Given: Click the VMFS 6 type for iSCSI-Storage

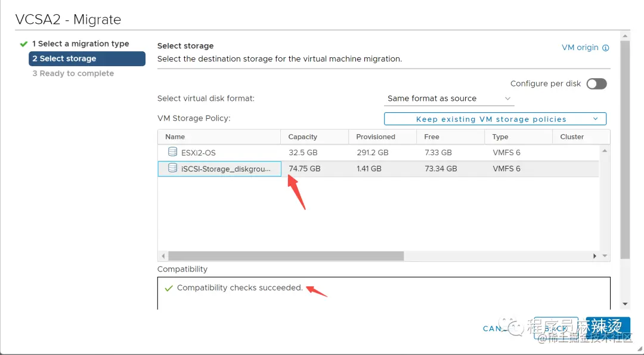Looking at the screenshot, I should point(506,168).
